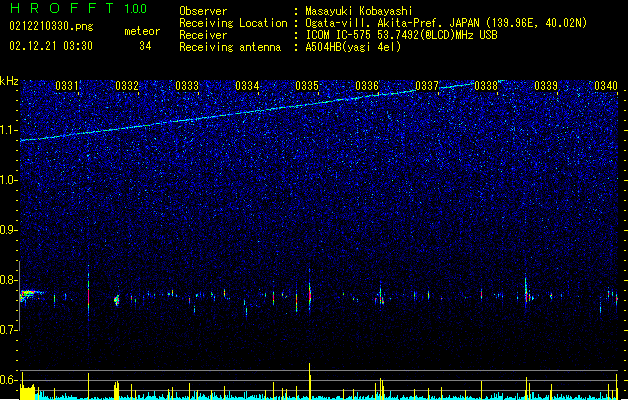Viewport: 629px width, 400px height.
Task: Click the 0339 time marker
Action: tap(546, 86)
